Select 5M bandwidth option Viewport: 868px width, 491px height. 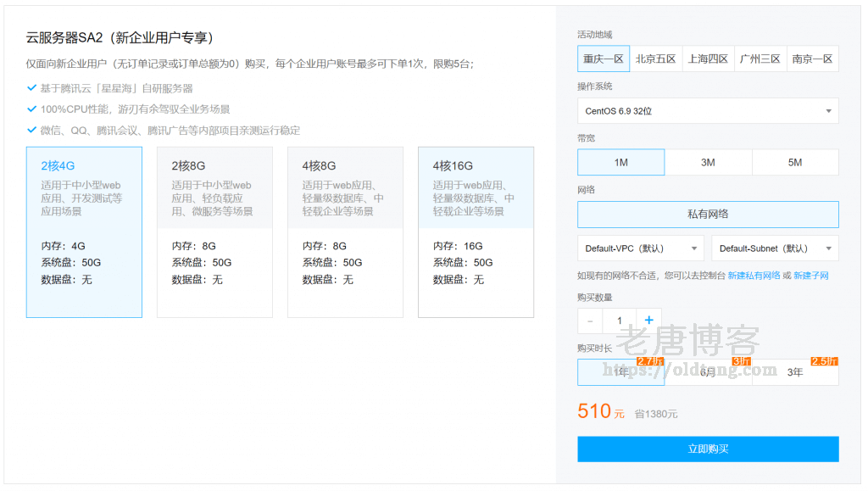tap(795, 162)
